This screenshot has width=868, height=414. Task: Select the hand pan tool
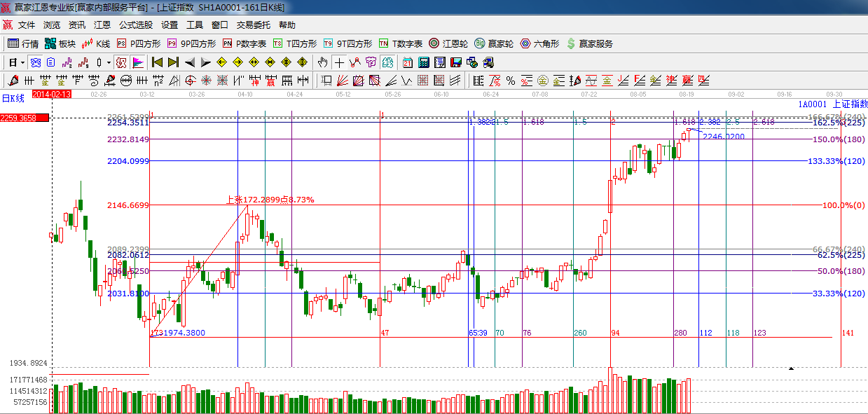322,62
